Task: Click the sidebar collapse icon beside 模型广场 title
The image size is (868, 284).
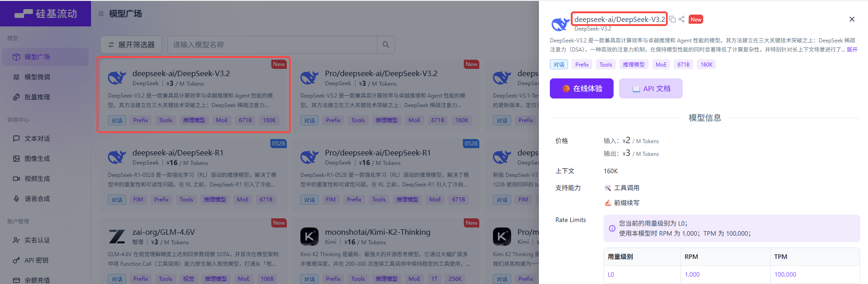Action: 101,14
